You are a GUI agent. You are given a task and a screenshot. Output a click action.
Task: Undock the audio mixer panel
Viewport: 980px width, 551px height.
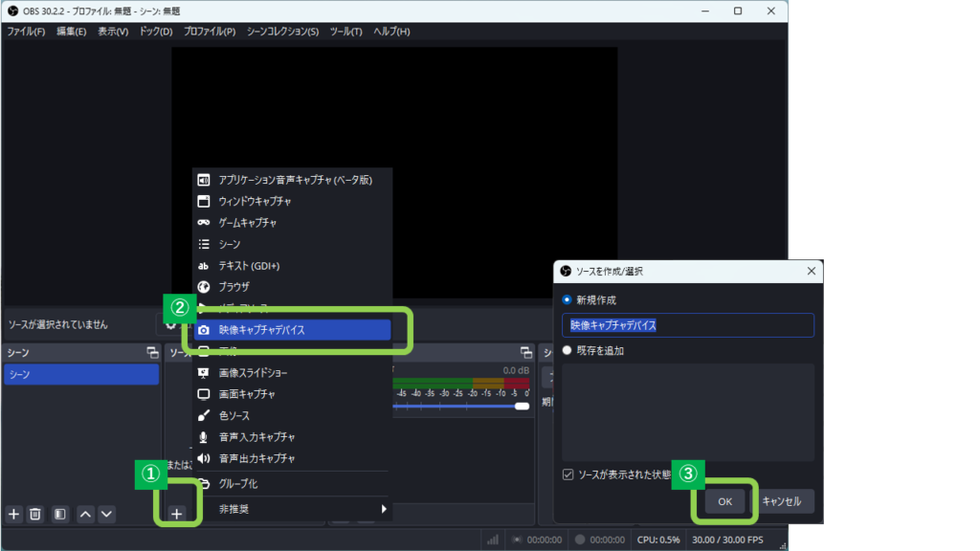[x=526, y=353]
